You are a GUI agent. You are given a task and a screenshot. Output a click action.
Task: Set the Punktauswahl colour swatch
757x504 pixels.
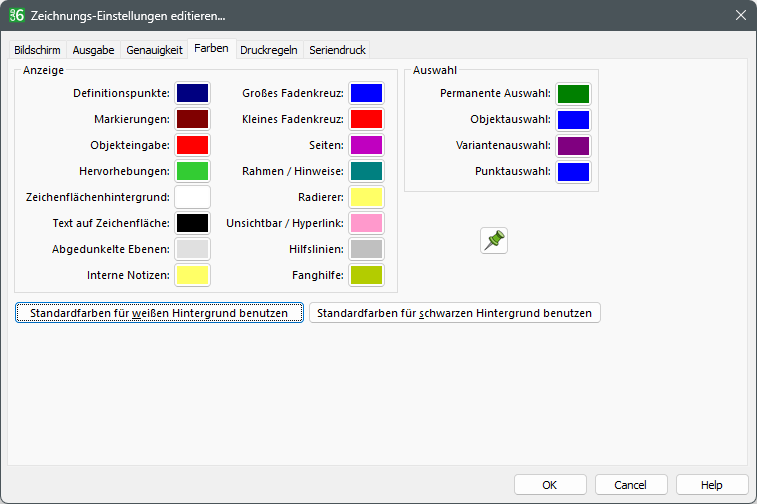click(x=574, y=172)
